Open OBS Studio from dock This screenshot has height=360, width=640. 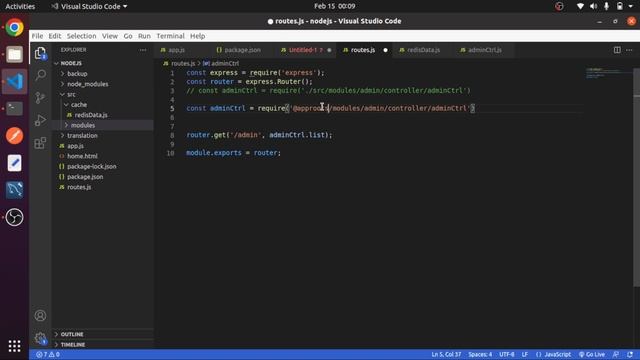14,217
